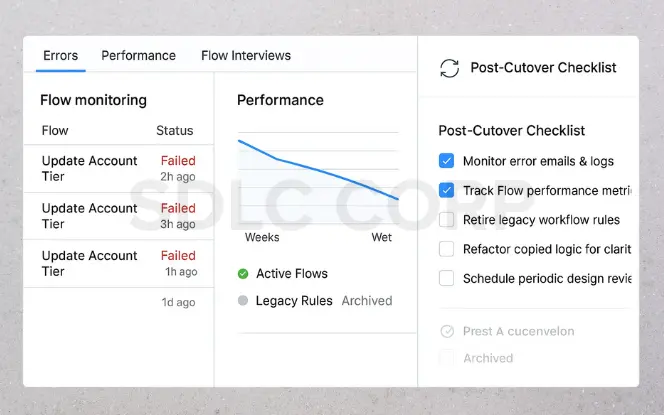Click the faded checkmark circle icon

pos(446,331)
